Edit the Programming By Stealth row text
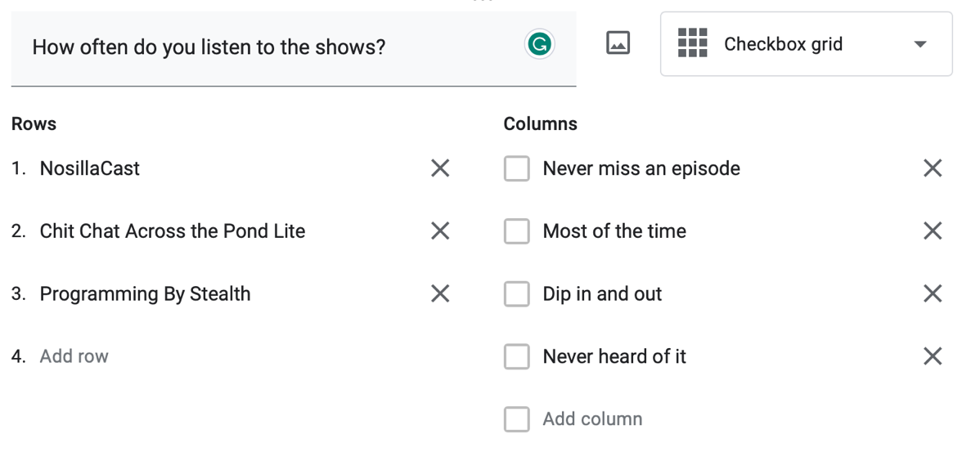Image resolution: width=980 pixels, height=456 pixels. [x=145, y=293]
